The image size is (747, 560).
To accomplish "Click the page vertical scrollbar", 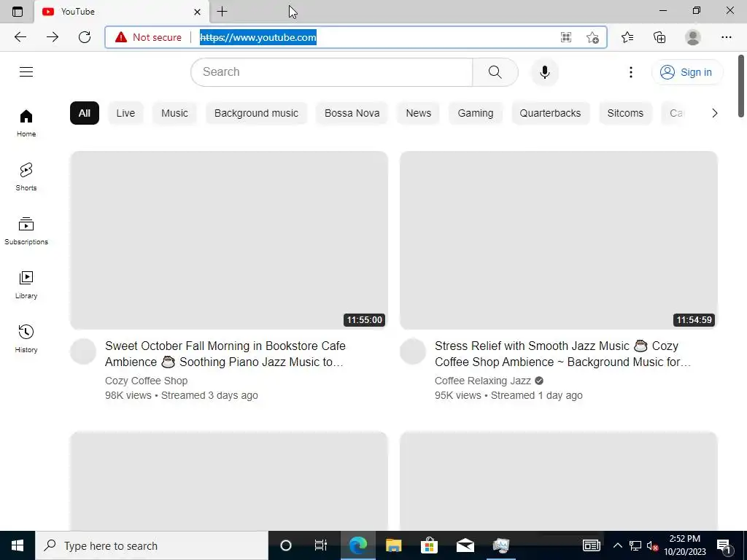I will point(741,86).
